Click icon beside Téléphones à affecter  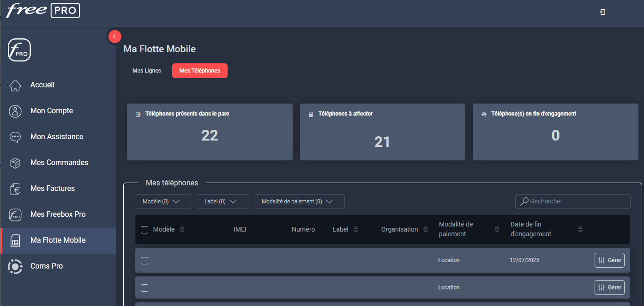click(x=311, y=114)
